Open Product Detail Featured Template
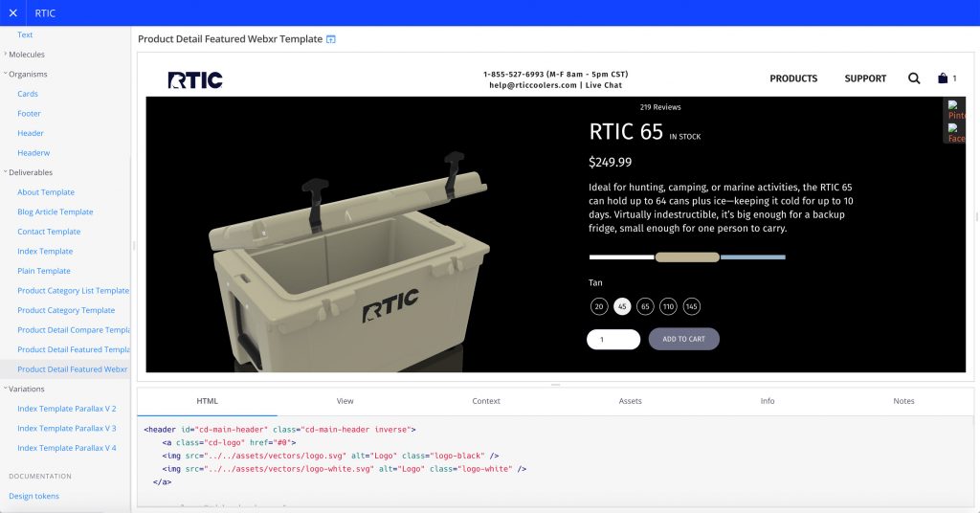Screen dimensions: 980x513 pyautogui.click(x=73, y=350)
